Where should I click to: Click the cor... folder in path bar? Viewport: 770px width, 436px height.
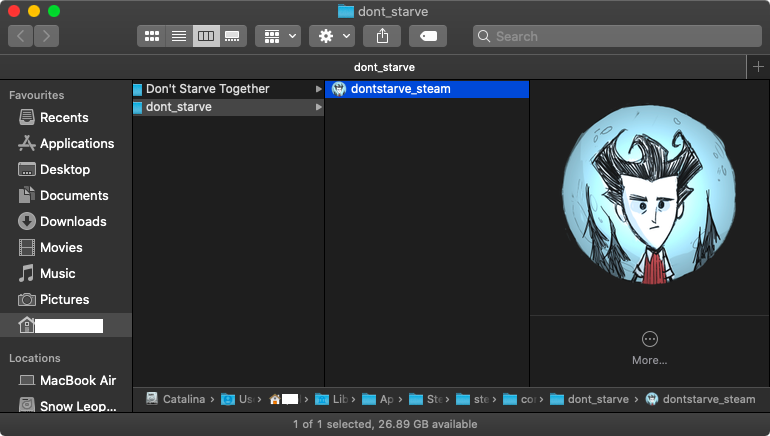click(x=519, y=399)
